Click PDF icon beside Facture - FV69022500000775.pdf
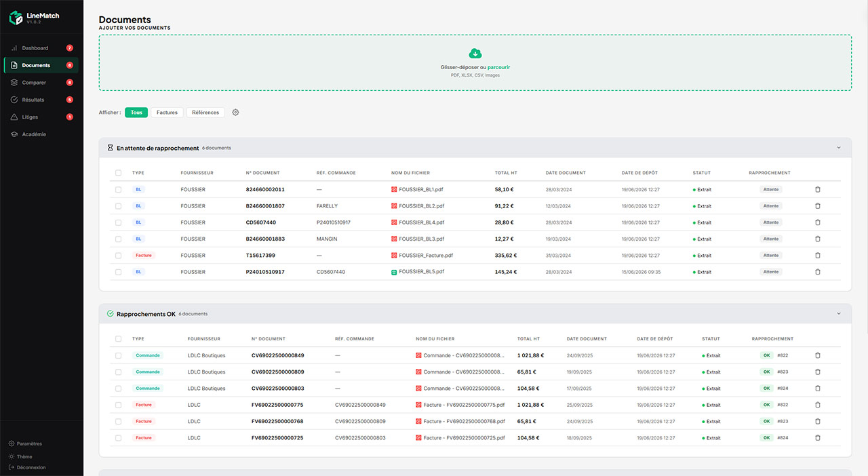Viewport: 868px width, 476px height. click(418, 405)
